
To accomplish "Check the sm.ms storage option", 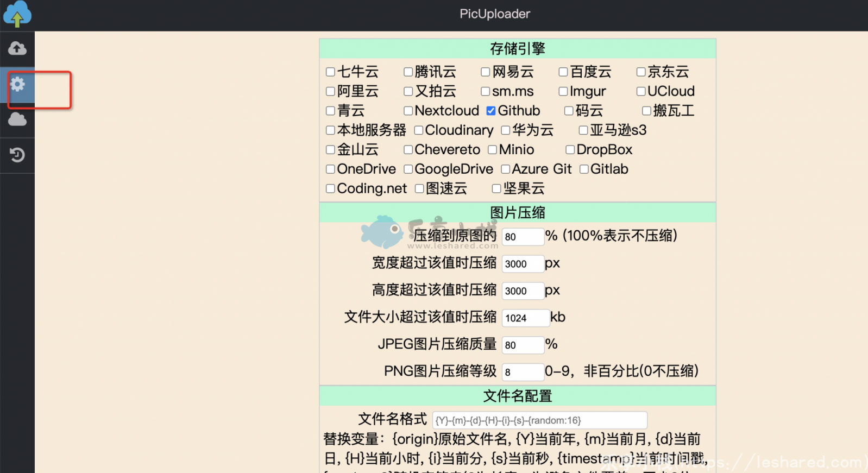I will (x=486, y=91).
